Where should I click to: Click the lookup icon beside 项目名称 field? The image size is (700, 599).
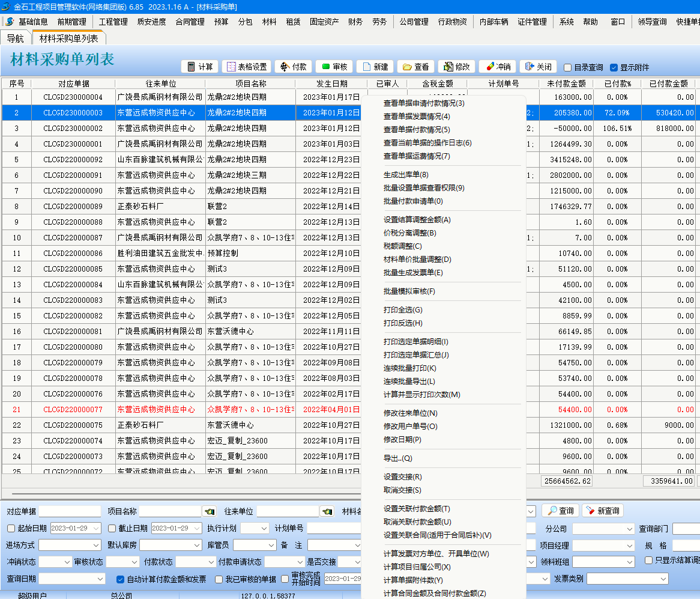point(209,511)
